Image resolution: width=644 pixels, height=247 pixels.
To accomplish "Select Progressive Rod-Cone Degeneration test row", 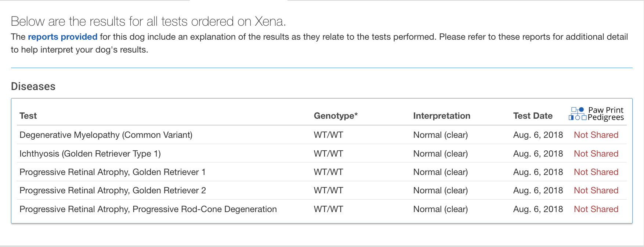I will (x=322, y=209).
